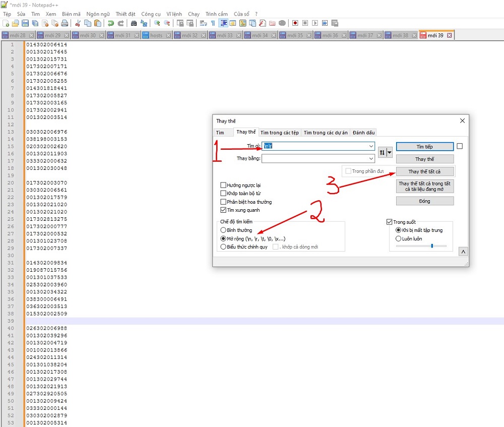Cut selection using the scissors icon

pos(78,23)
